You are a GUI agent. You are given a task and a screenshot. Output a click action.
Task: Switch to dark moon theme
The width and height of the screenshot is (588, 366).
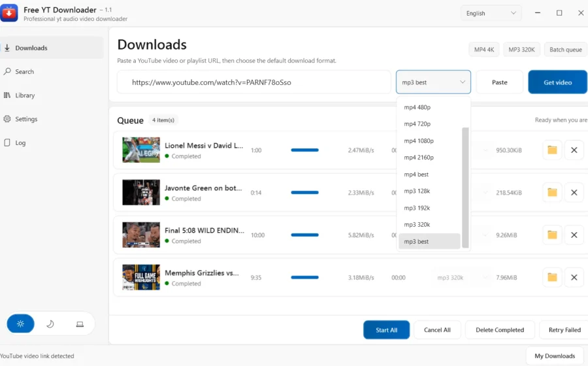pos(50,324)
